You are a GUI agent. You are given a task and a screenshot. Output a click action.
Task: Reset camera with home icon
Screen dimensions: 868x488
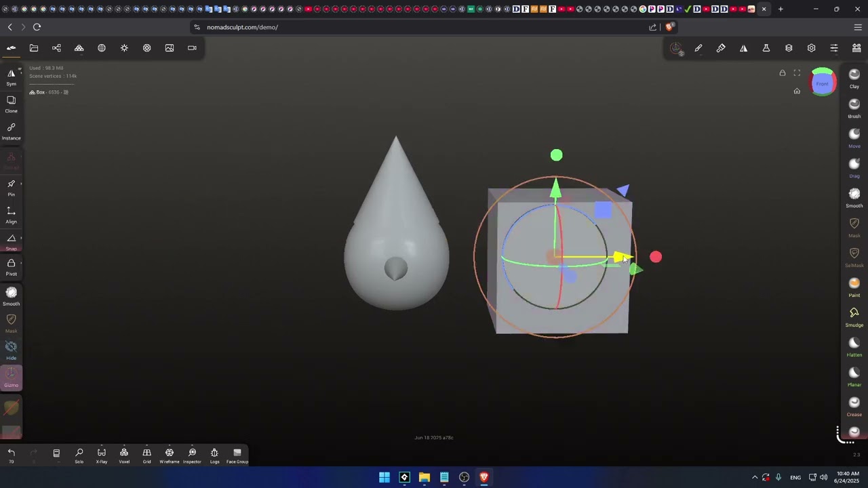click(797, 91)
